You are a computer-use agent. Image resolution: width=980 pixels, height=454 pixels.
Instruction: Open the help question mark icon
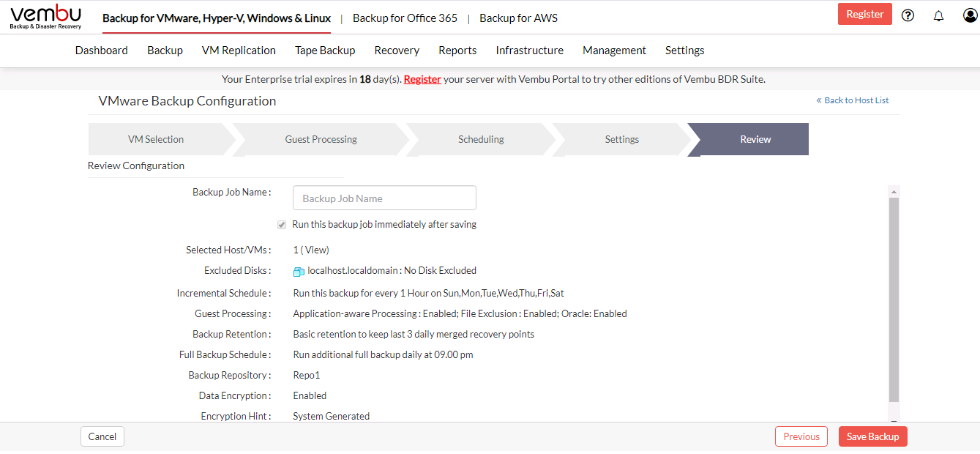(908, 15)
